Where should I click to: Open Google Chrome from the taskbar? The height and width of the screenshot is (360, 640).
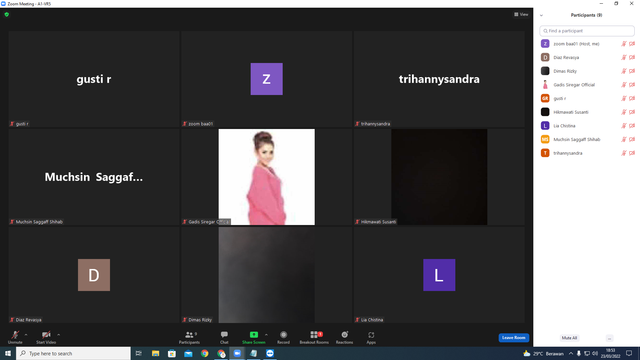tap(204, 353)
